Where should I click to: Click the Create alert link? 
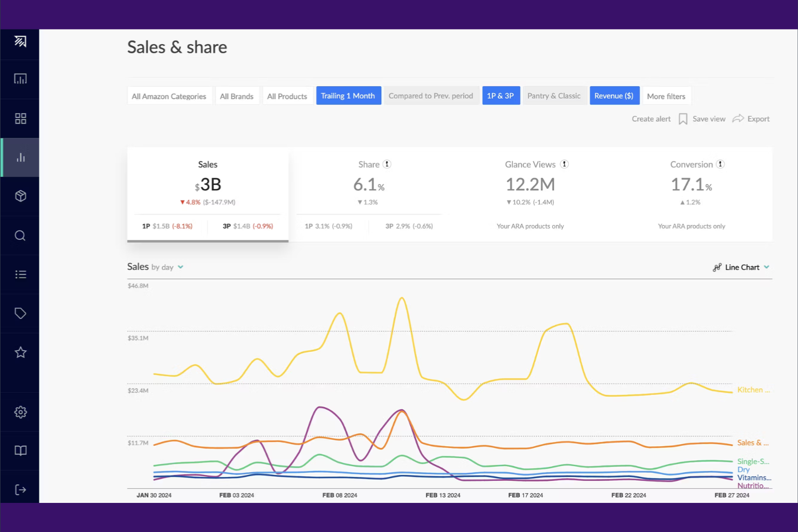coord(651,119)
